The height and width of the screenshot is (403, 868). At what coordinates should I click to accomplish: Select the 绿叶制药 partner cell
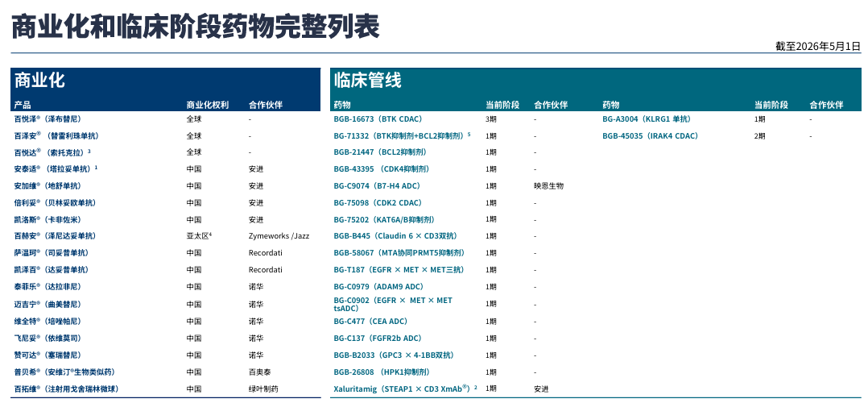tap(263, 389)
